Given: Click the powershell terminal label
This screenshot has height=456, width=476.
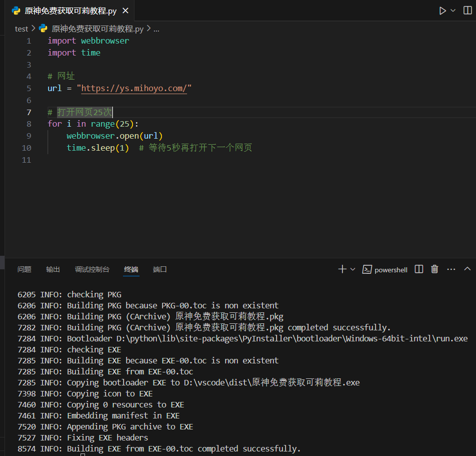Looking at the screenshot, I should pos(390,270).
